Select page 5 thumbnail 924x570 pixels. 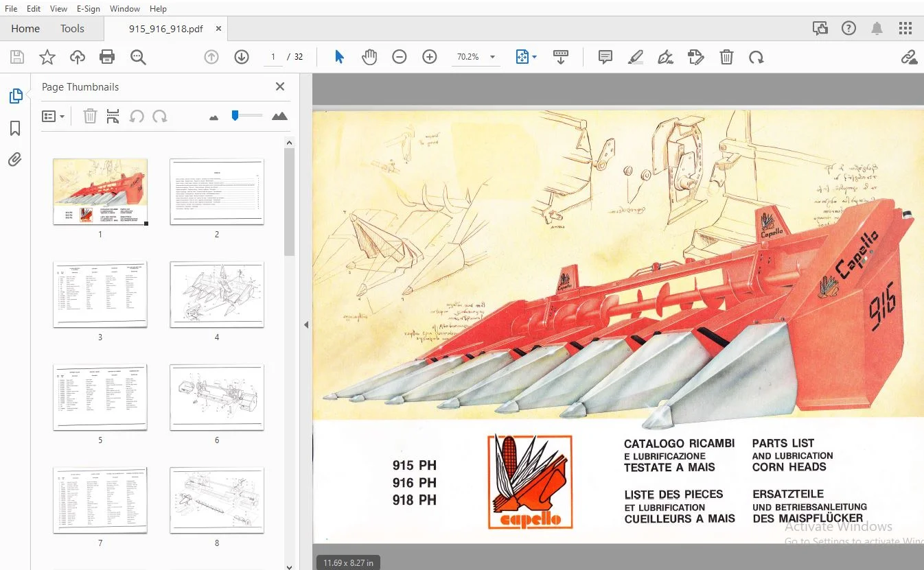click(100, 397)
